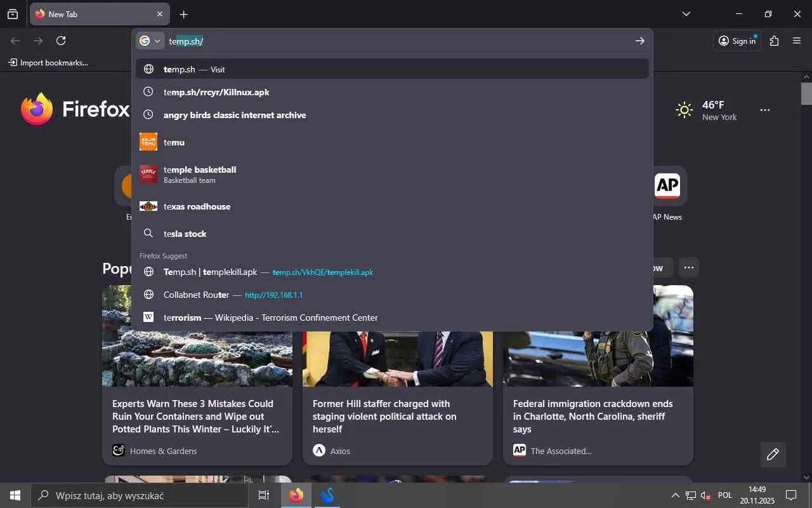812x508 pixels.
Task: Click the personalize new tab pencil button
Action: 773,454
